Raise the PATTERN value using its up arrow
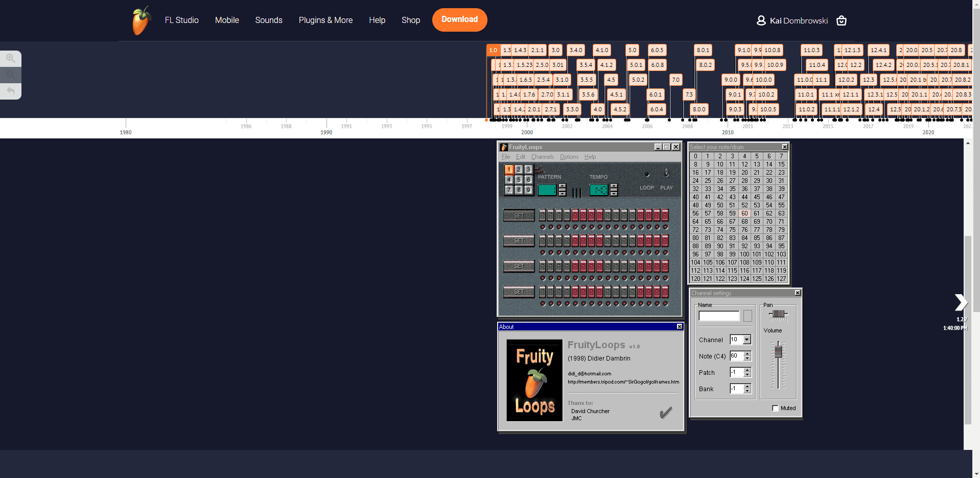The image size is (980, 478). [562, 186]
